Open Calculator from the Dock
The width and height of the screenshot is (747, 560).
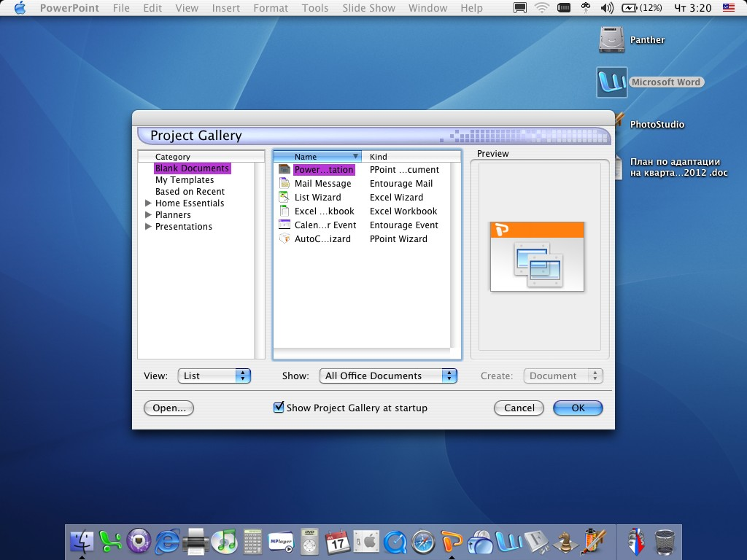[x=252, y=542]
